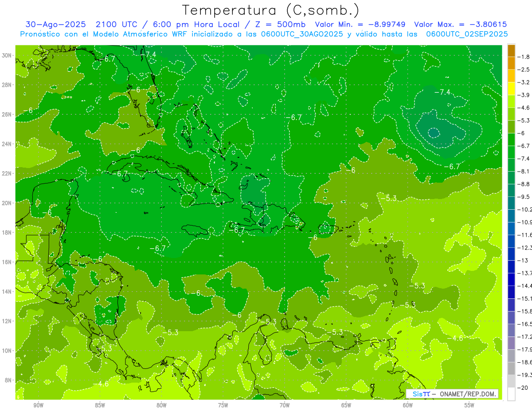Click the 70W longitude axis label
Viewport: 532px width, 411px height.
point(285,405)
